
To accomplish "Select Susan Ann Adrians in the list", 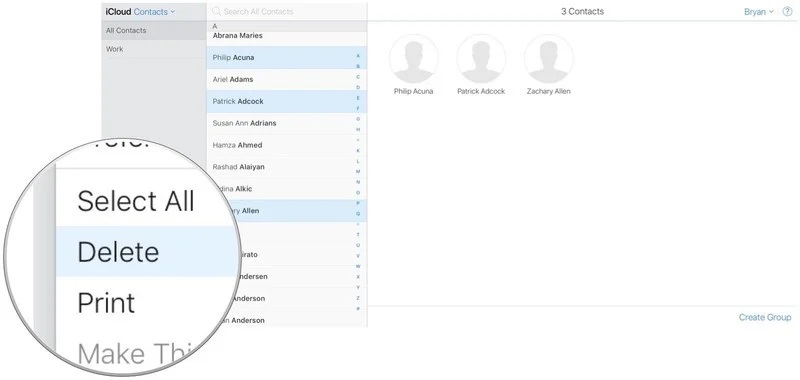I will pos(287,123).
